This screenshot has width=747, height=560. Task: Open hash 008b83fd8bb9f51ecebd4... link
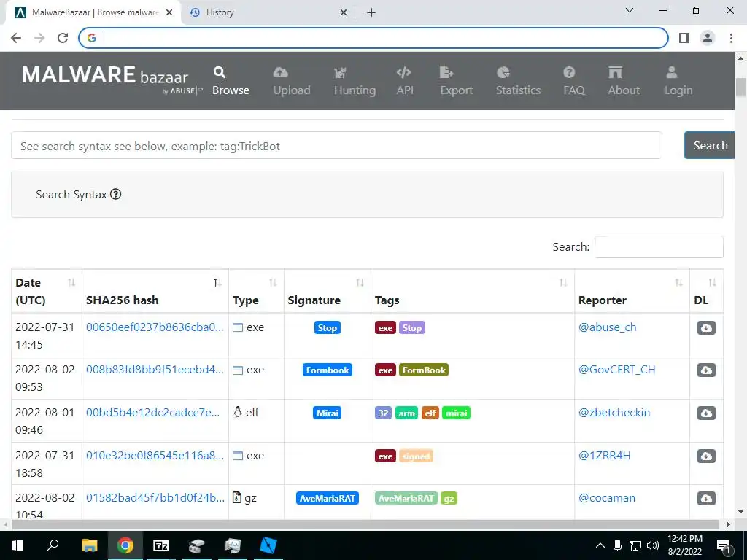pyautogui.click(x=155, y=370)
